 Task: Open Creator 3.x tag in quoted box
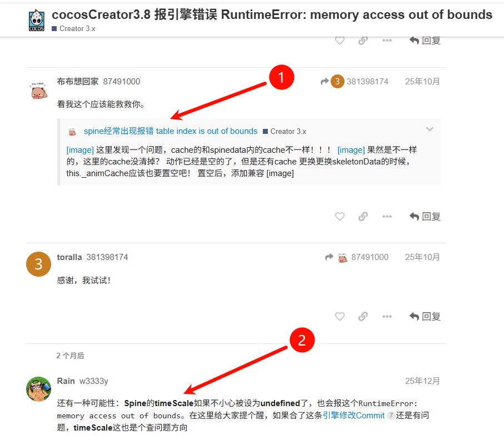[285, 131]
